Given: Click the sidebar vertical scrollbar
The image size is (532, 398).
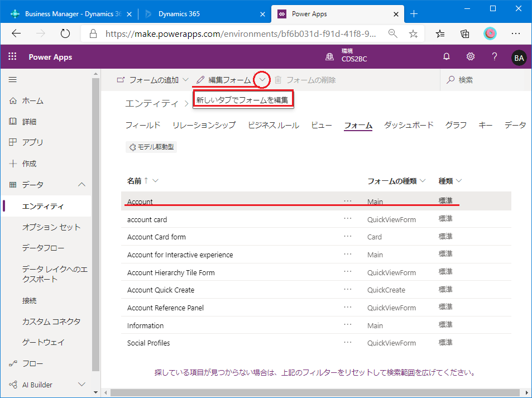Looking at the screenshot, I should click(95, 224).
